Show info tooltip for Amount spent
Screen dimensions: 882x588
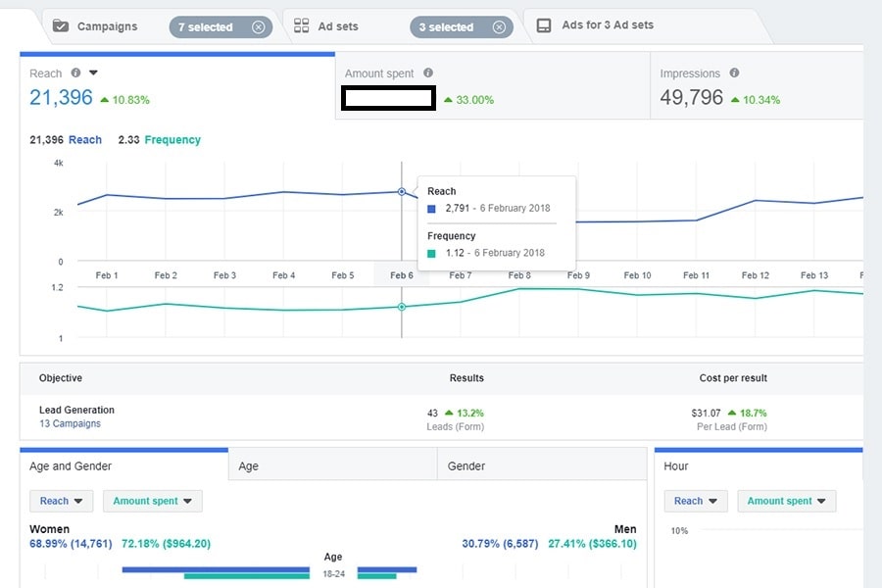[428, 73]
